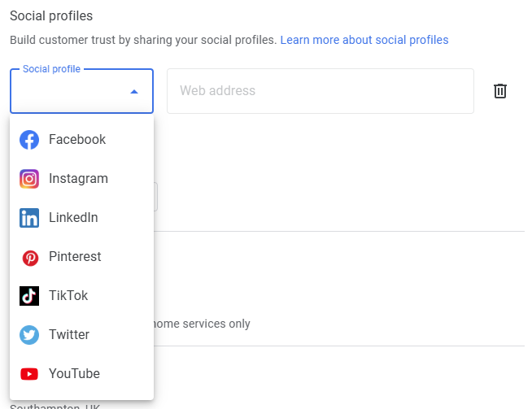Delete the social profile with trash icon
This screenshot has width=532, height=409.
tap(500, 91)
